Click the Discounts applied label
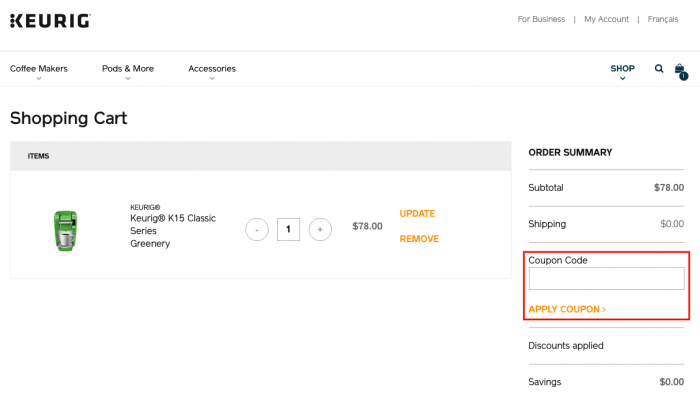The width and height of the screenshot is (700, 399). pos(566,346)
